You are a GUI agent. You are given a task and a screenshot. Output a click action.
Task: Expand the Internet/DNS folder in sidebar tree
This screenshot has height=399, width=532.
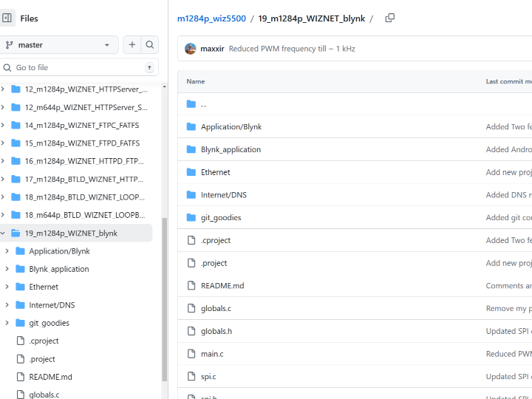click(x=7, y=305)
